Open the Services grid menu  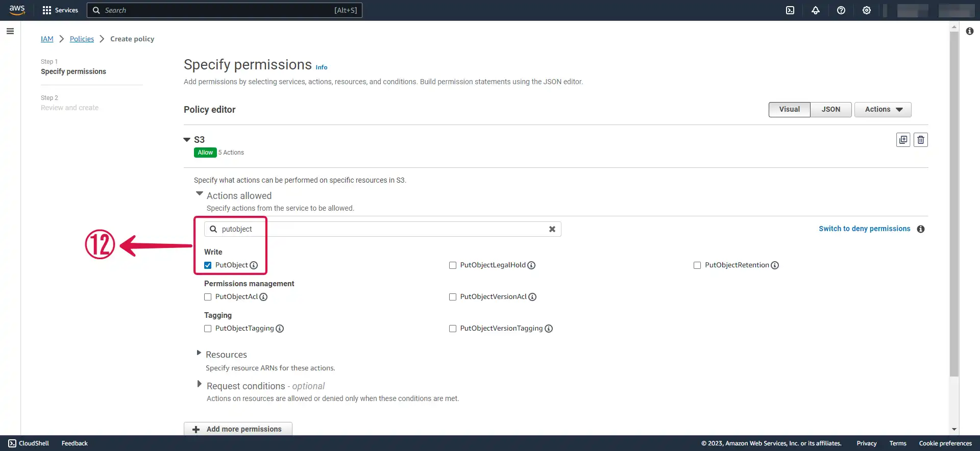60,10
